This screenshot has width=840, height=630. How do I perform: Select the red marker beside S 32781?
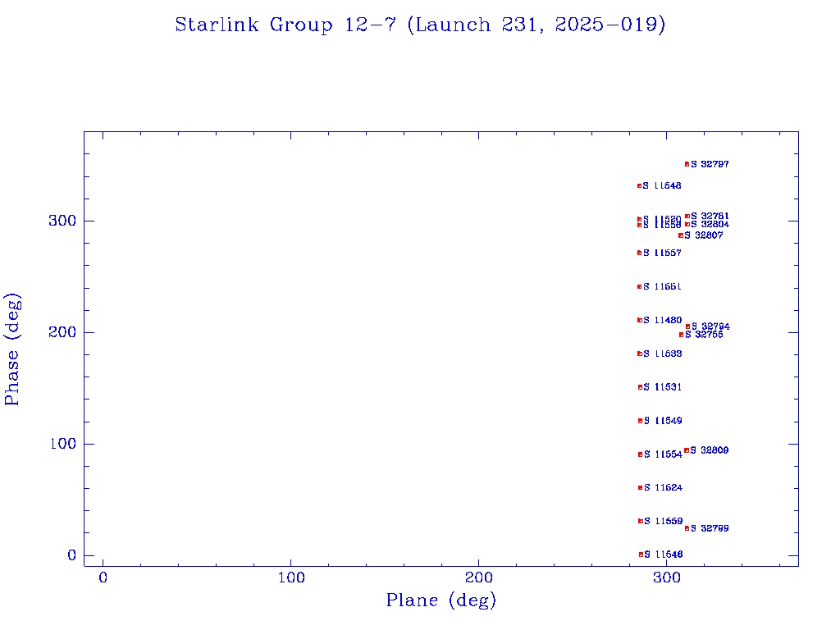tap(687, 217)
